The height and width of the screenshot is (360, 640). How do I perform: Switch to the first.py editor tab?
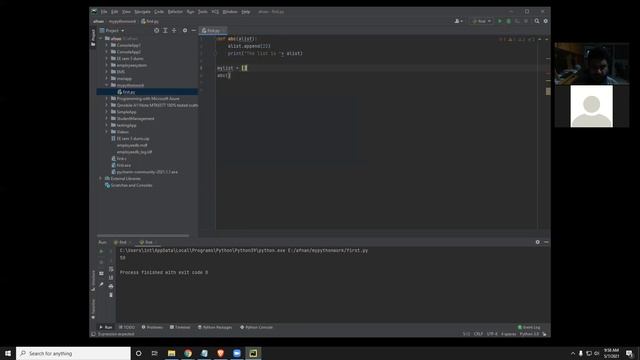(213, 31)
